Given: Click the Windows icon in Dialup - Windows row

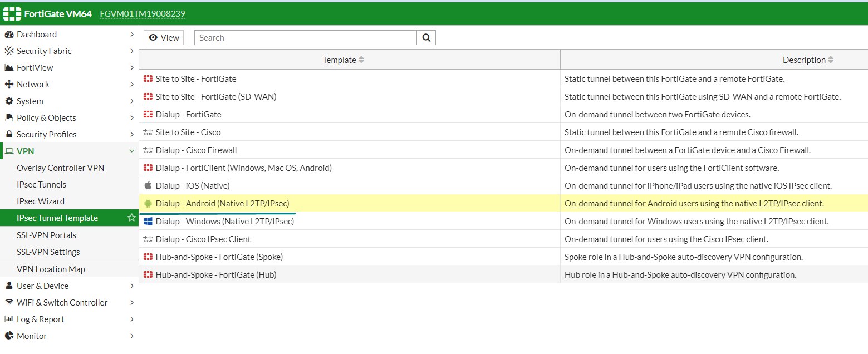Looking at the screenshot, I should coord(148,222).
